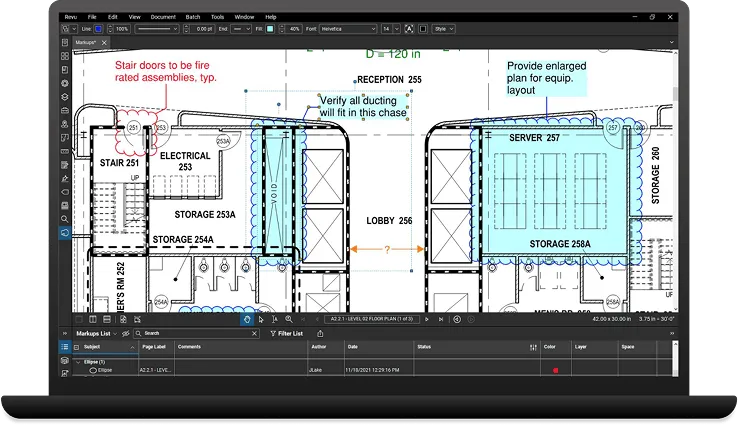The width and height of the screenshot is (738, 426).
Task: Open the Layers panel icon in sidebar
Action: [x=65, y=97]
